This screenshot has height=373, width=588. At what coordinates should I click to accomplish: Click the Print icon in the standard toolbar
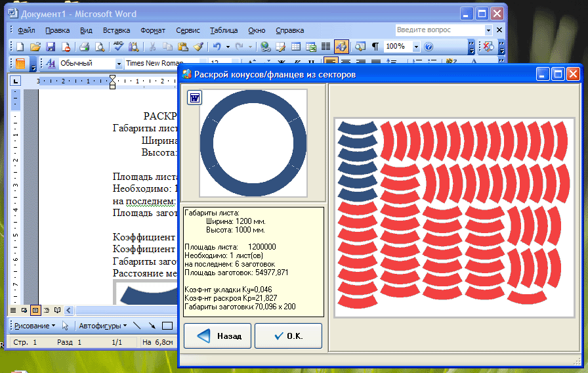[84, 47]
